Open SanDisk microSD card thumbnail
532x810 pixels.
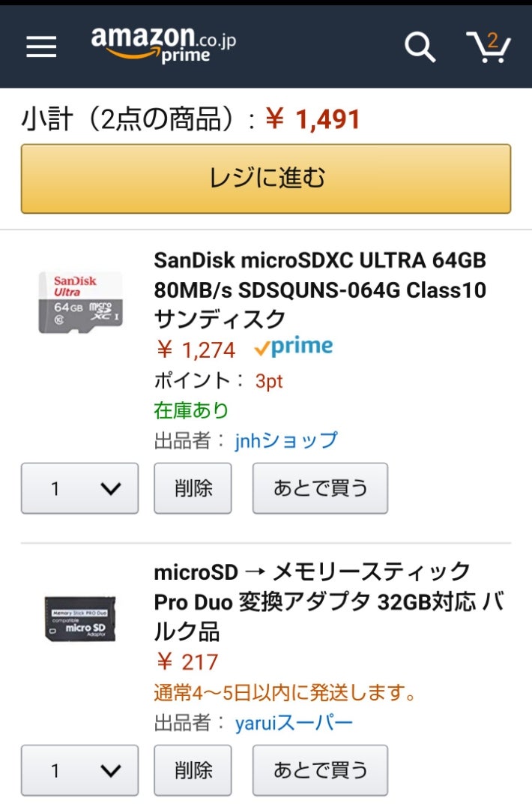tap(80, 301)
